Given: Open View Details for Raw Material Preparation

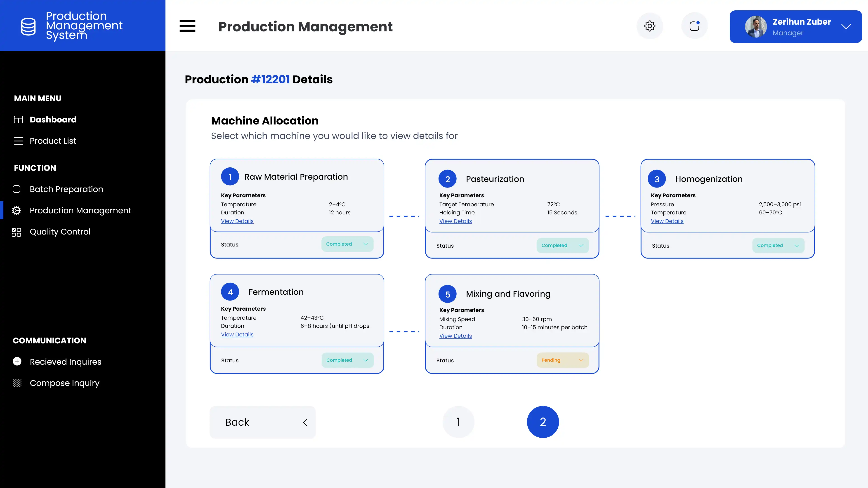Looking at the screenshot, I should [237, 221].
